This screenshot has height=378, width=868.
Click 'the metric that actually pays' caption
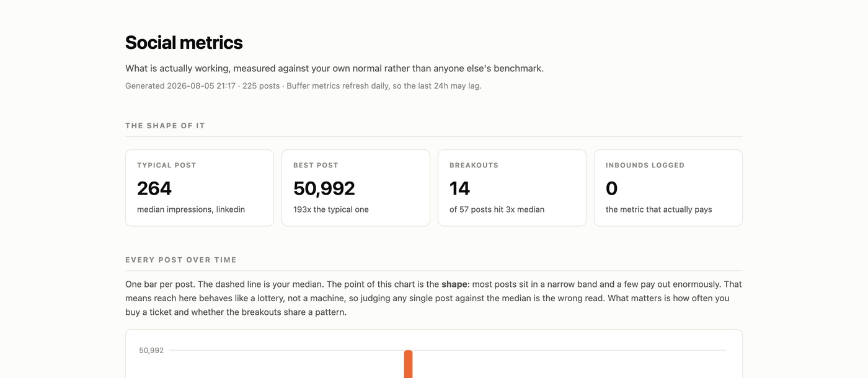click(659, 209)
